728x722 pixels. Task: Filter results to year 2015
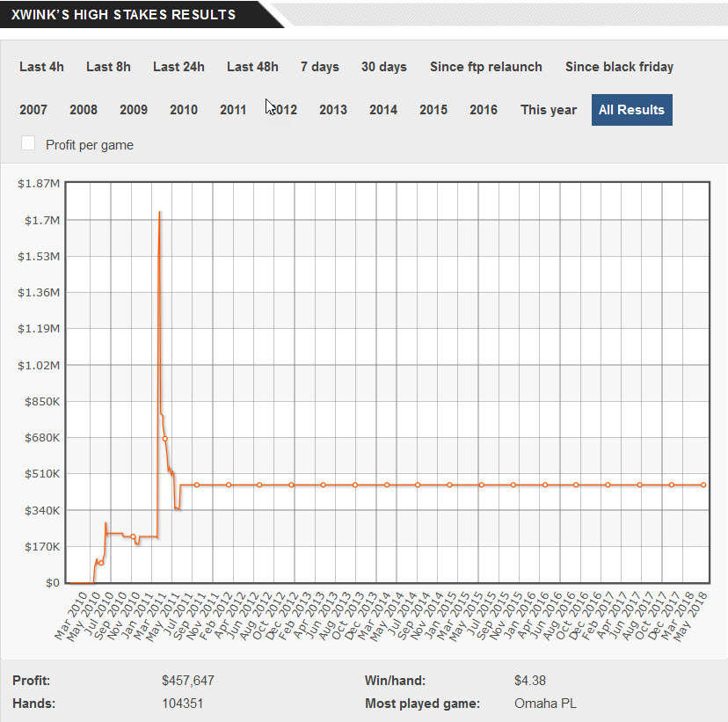click(433, 110)
